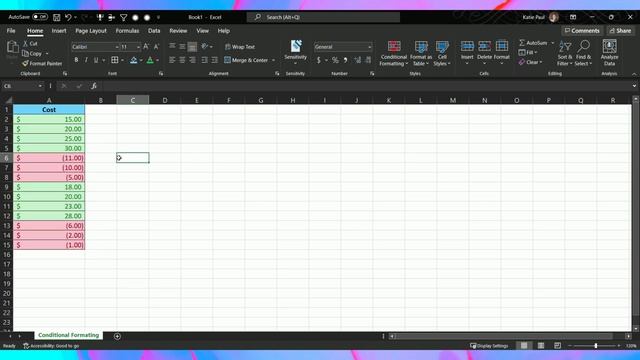The width and height of the screenshot is (640, 360).
Task: Click the Cut scissors tool
Action: pos(30,43)
